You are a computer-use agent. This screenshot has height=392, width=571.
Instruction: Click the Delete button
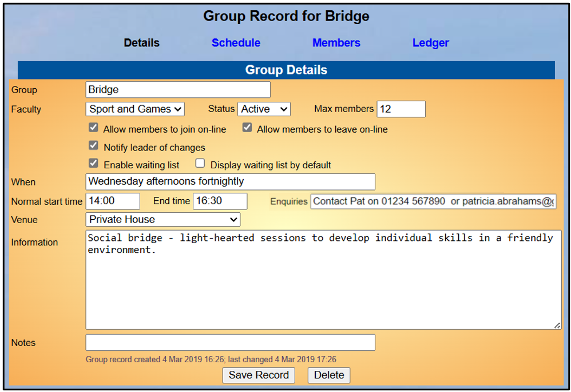click(x=329, y=375)
